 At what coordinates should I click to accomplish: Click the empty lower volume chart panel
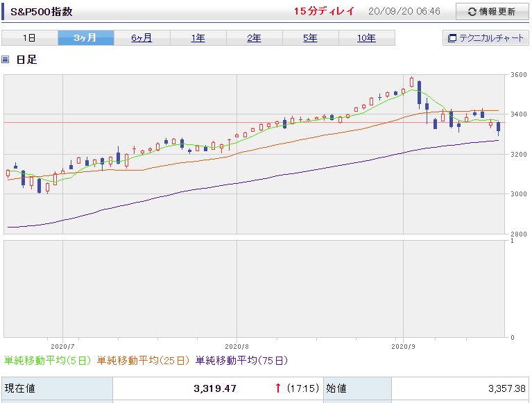(x=254, y=289)
